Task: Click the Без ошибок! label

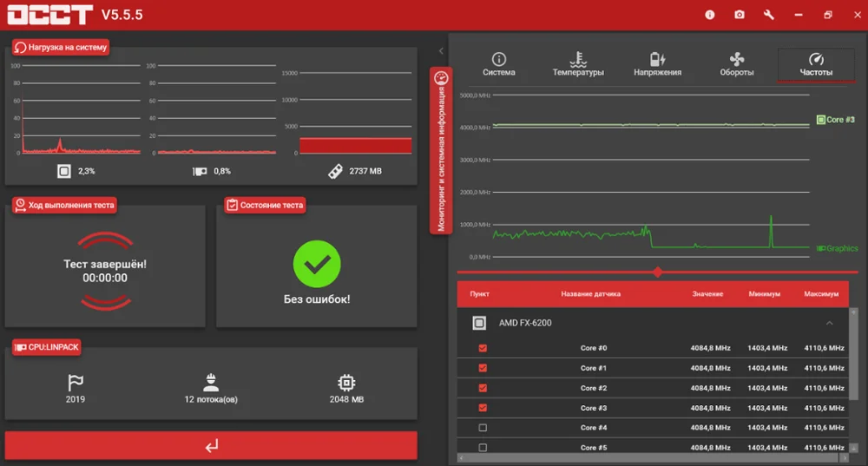Action: click(x=317, y=299)
